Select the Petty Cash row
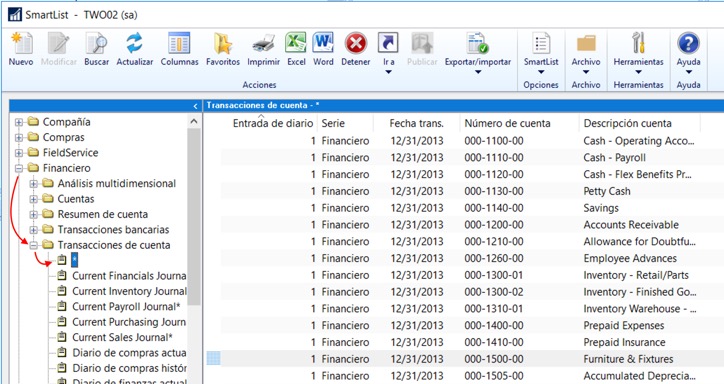The image size is (724, 384). 472,191
